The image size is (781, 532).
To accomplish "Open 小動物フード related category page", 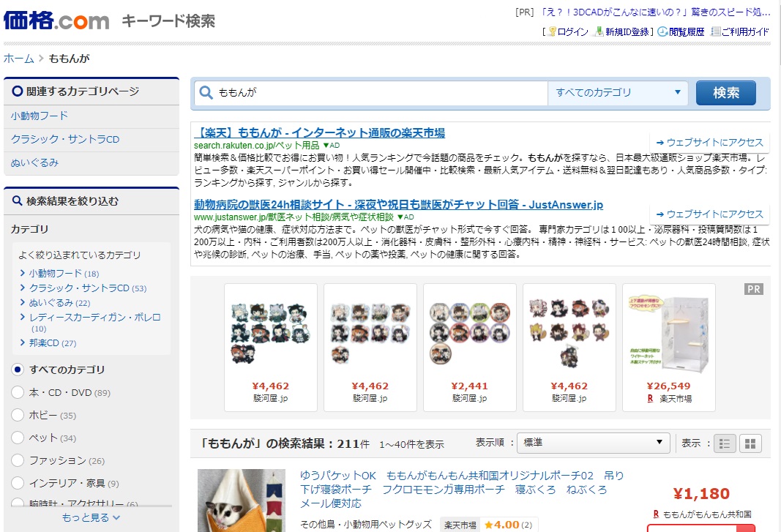I will [x=40, y=116].
